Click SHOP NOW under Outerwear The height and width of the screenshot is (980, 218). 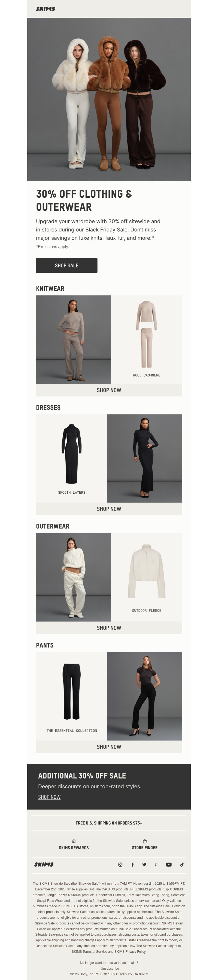(x=109, y=628)
